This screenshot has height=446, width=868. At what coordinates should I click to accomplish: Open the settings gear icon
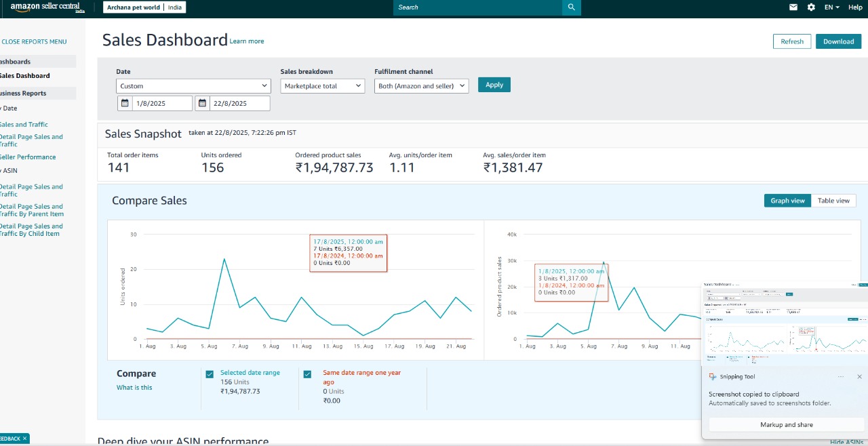click(x=811, y=7)
